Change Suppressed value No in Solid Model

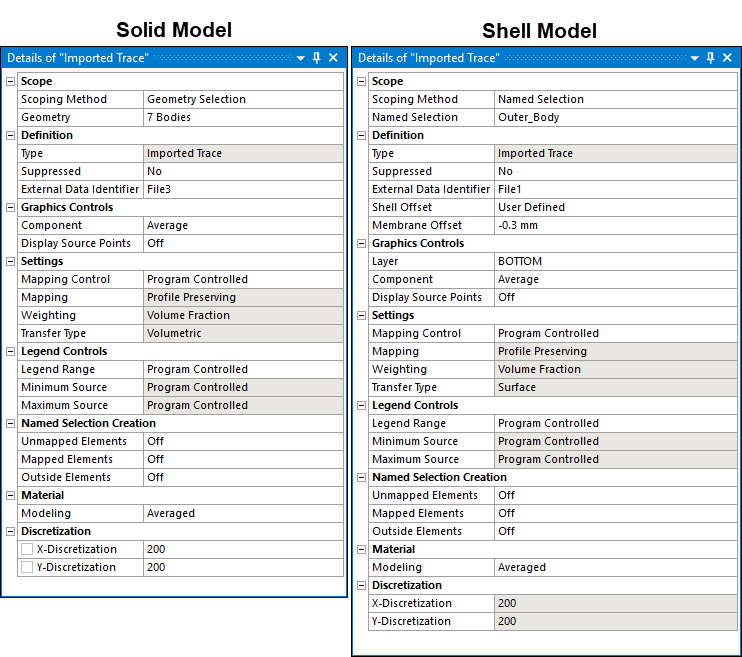click(x=243, y=171)
